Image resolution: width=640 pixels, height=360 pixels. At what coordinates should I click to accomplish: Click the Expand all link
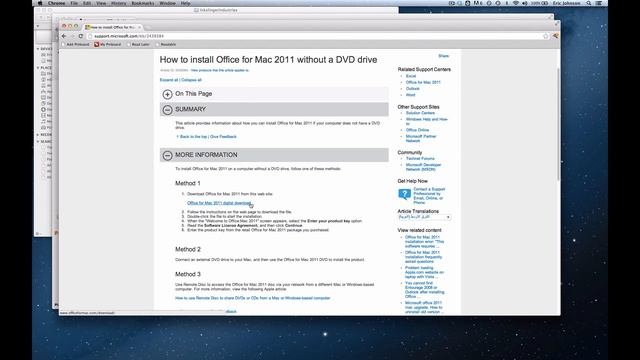point(169,80)
